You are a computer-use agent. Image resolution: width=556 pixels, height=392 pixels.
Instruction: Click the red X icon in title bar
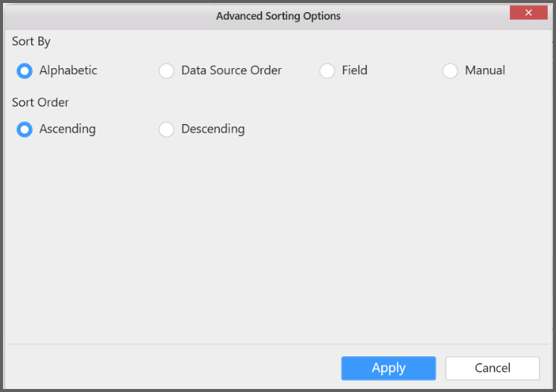pos(528,12)
